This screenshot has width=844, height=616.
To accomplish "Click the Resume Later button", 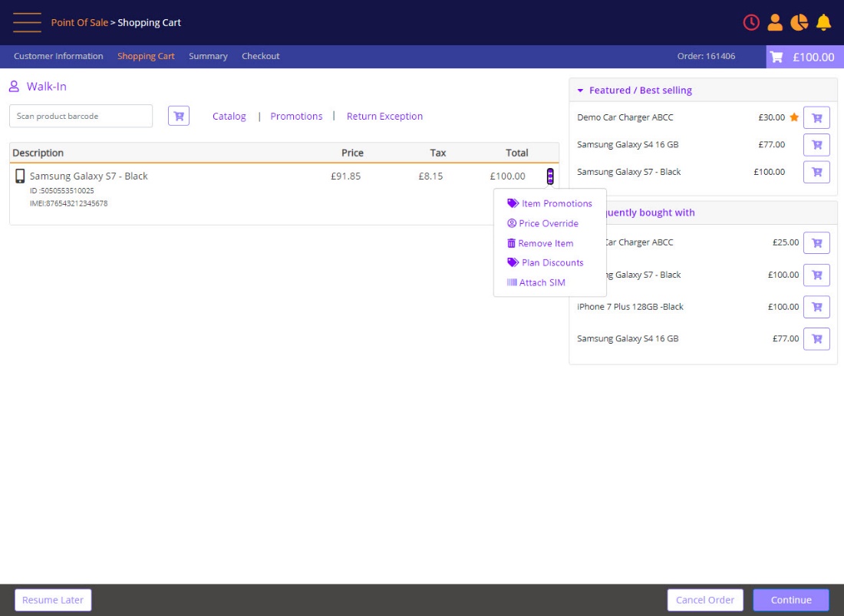I will tap(53, 600).
